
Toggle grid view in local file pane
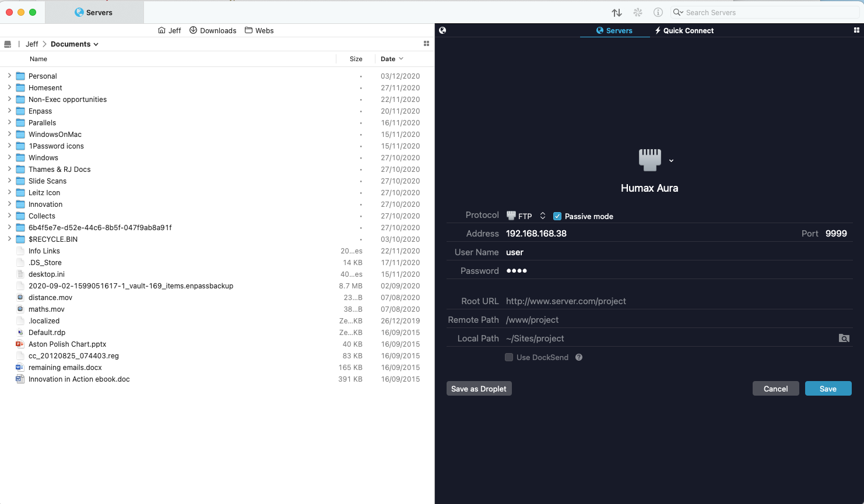pyautogui.click(x=426, y=44)
